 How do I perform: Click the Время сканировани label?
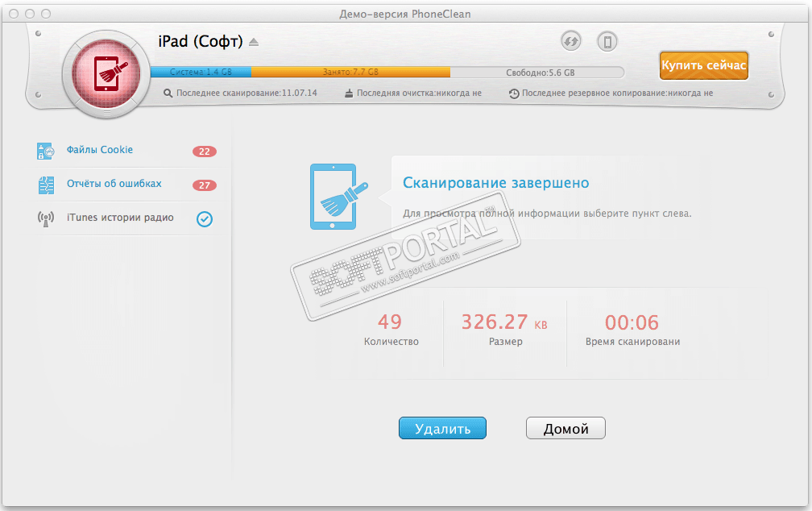click(633, 342)
